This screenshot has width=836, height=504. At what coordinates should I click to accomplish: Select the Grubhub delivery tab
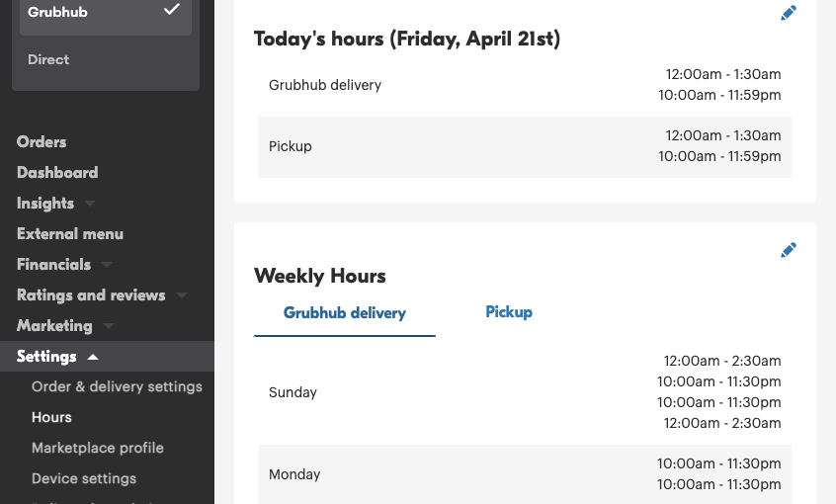tap(345, 313)
